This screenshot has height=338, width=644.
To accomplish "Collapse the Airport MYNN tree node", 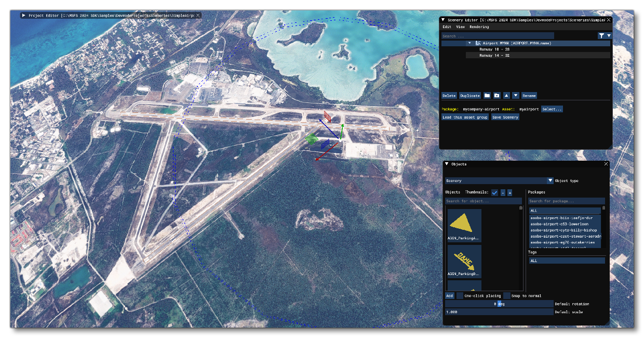I will click(469, 43).
